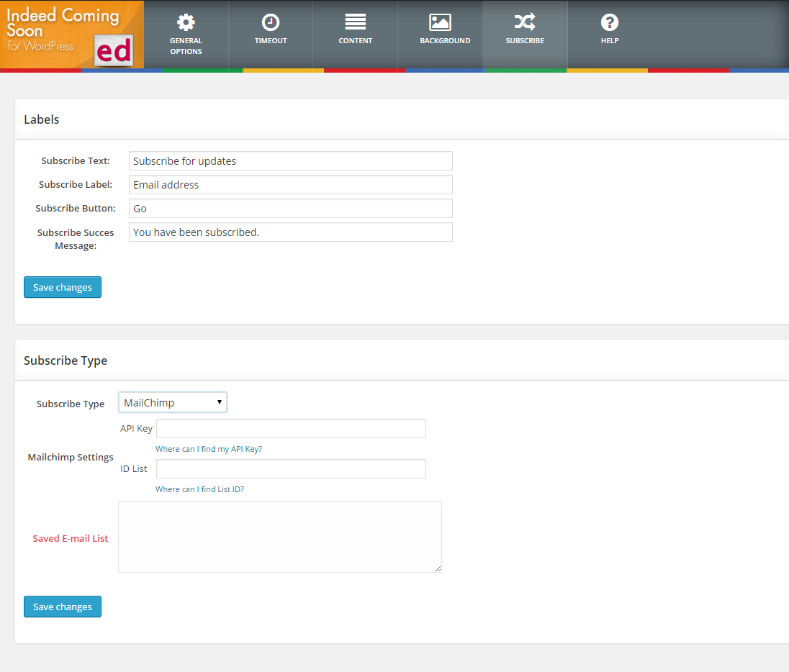
Task: Click the 'Subscribe Type' section heading
Action: [x=66, y=360]
